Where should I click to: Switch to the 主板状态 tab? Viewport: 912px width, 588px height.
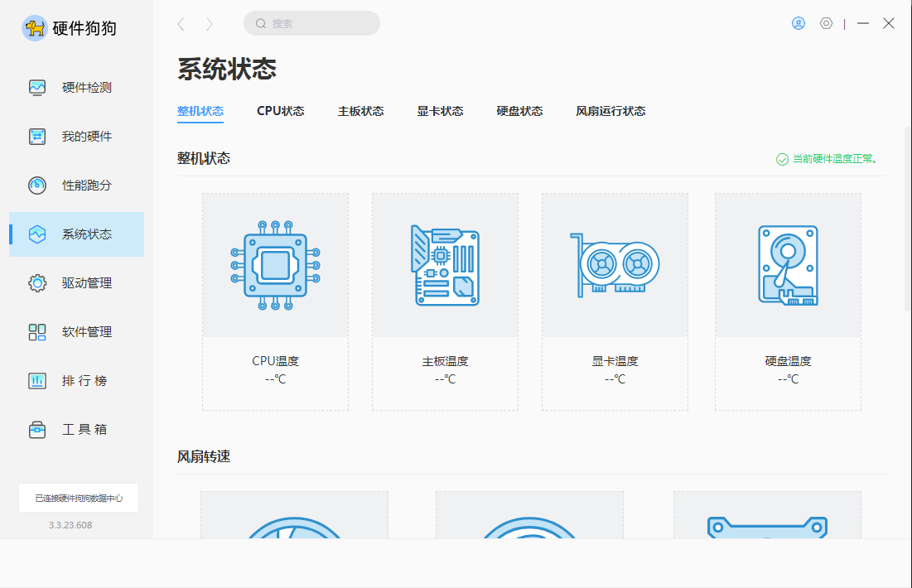tap(360, 111)
